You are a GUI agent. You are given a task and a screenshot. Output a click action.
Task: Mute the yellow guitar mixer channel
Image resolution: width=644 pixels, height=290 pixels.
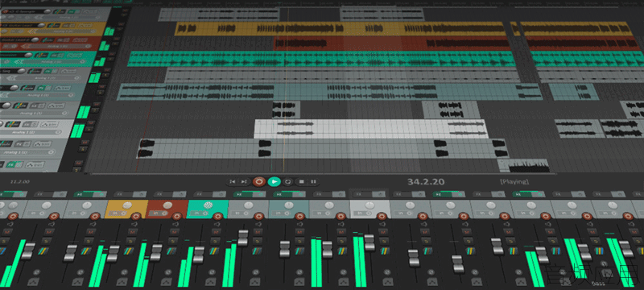pyautogui.click(x=132, y=232)
